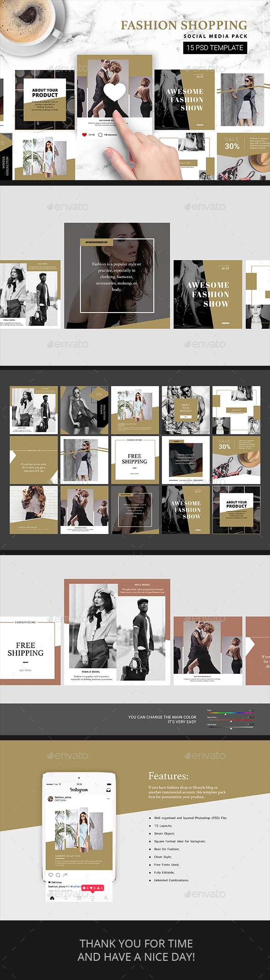
Task: Open the three-dot menu on fashion_store post
Action: point(108,799)
